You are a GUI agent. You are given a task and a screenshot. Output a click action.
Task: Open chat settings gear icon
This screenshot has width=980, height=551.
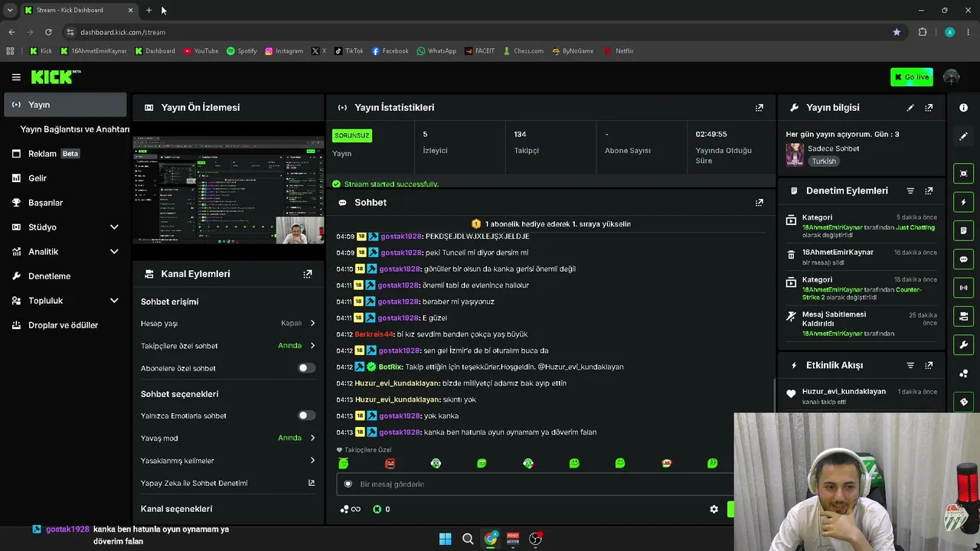point(714,509)
